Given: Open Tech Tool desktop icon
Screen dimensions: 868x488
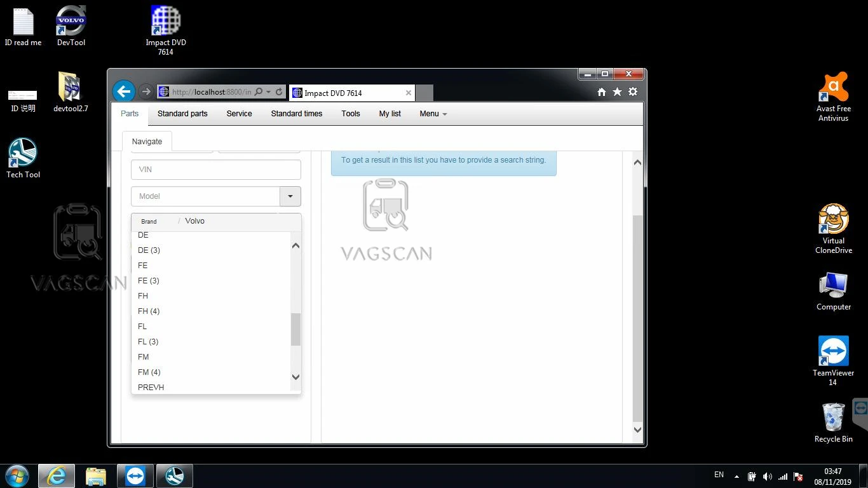Looking at the screenshot, I should click(23, 158).
